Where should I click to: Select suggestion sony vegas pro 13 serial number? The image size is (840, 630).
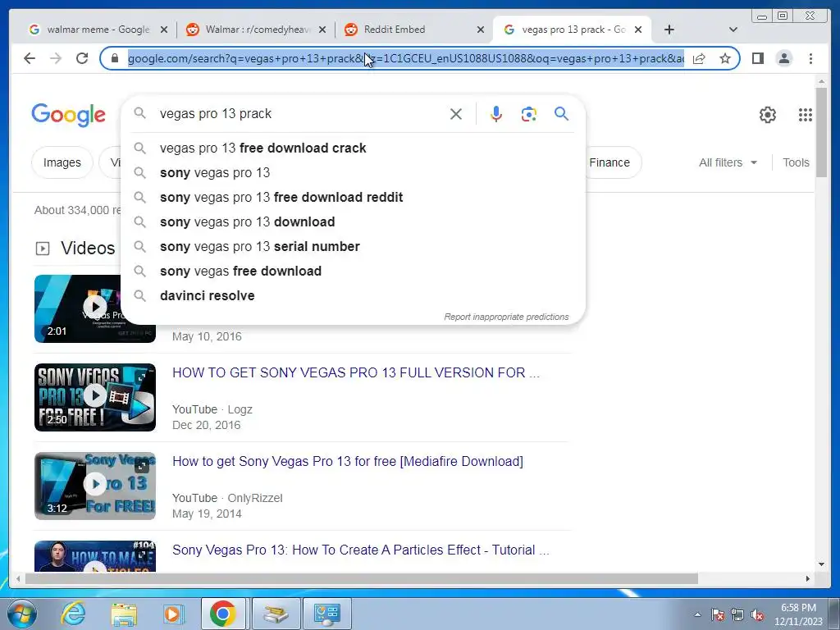(354, 246)
